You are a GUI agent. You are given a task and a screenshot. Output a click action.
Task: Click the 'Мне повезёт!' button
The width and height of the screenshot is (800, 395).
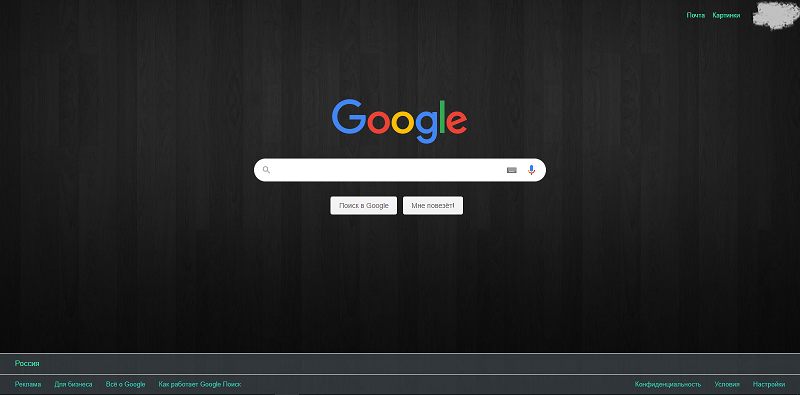tap(433, 206)
